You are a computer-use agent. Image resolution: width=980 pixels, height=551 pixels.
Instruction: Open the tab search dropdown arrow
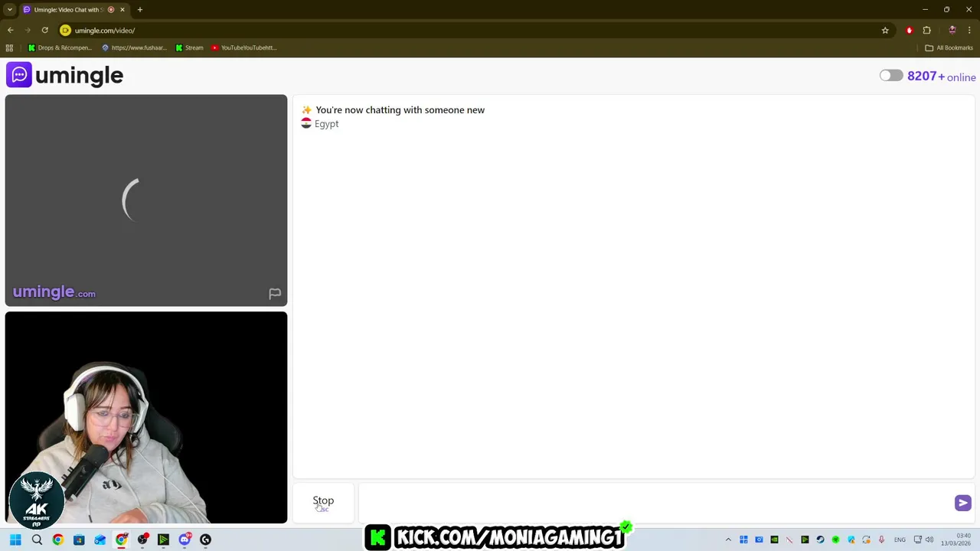pyautogui.click(x=9, y=10)
